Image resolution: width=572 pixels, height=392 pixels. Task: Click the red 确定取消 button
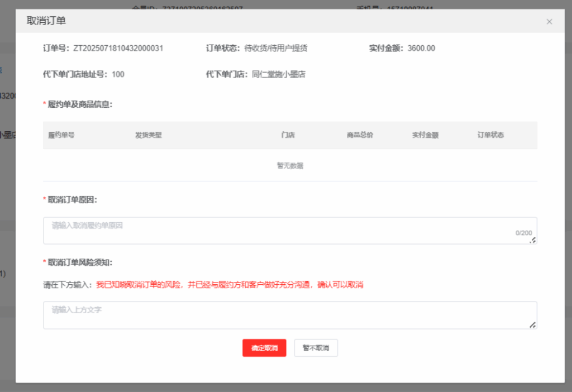[264, 348]
